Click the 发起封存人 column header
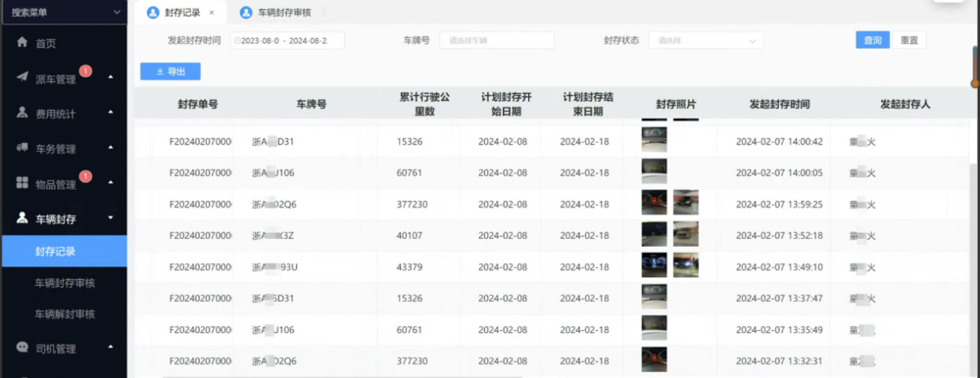Image resolution: width=980 pixels, height=378 pixels. (905, 105)
